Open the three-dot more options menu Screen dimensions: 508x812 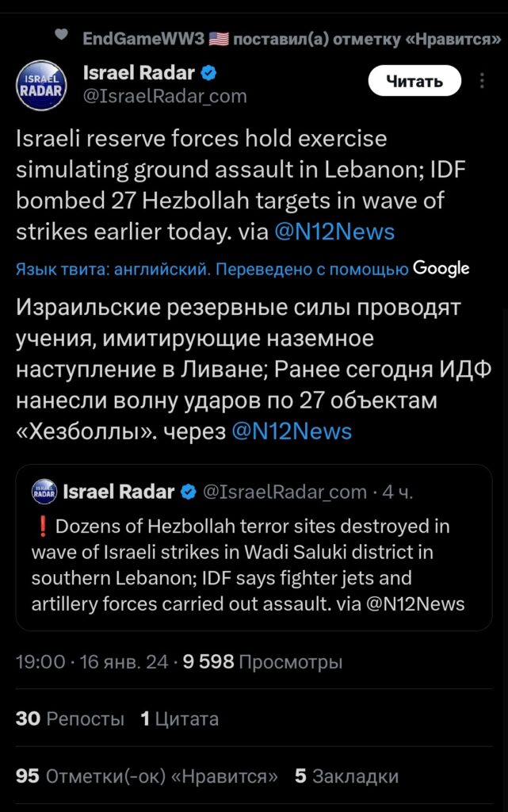click(482, 81)
